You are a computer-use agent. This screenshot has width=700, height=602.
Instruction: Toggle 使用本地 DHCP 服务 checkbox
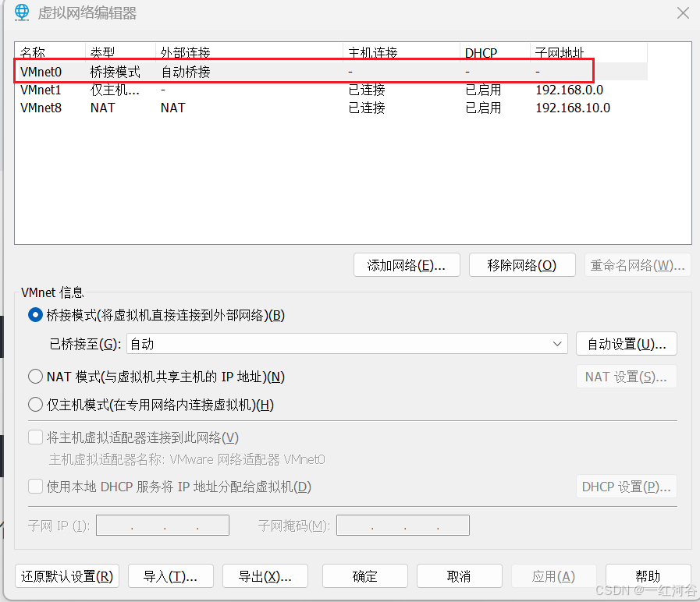[x=35, y=487]
